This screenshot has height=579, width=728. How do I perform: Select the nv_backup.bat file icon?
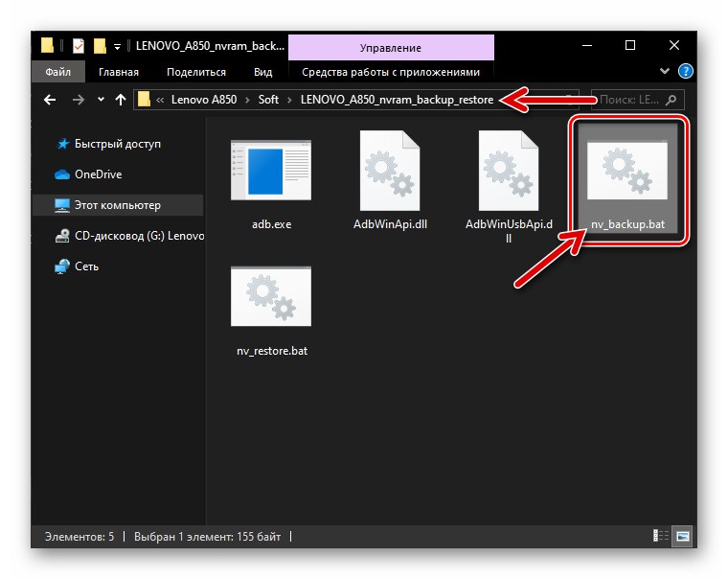627,170
